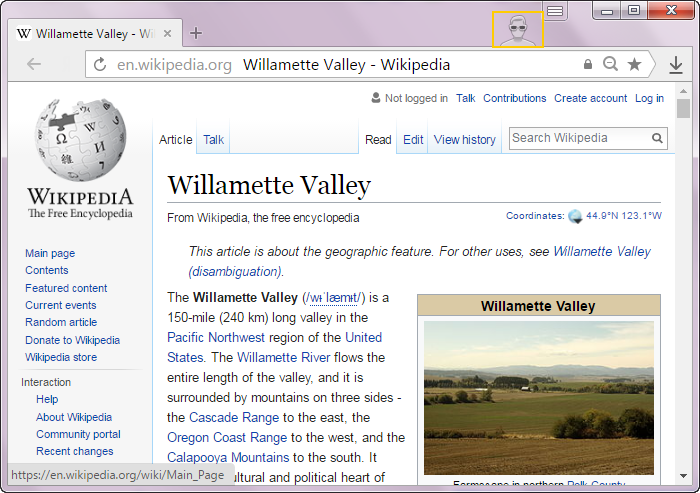Open downloads with the arrow icon
Image resolution: width=700 pixels, height=493 pixels.
(x=676, y=65)
